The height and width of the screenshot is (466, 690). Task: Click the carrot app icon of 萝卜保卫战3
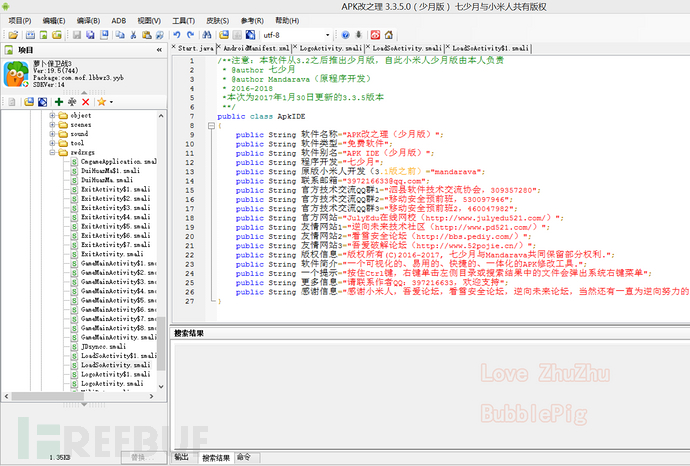[x=16, y=74]
